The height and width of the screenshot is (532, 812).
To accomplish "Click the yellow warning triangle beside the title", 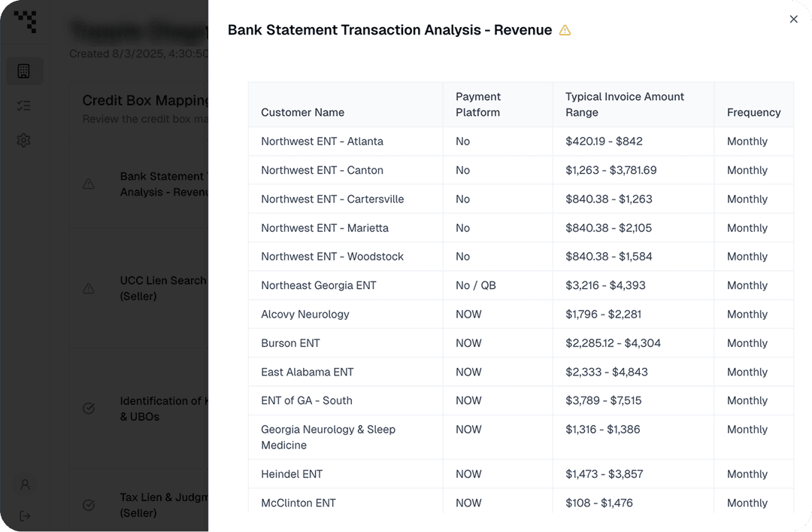I will pos(565,31).
